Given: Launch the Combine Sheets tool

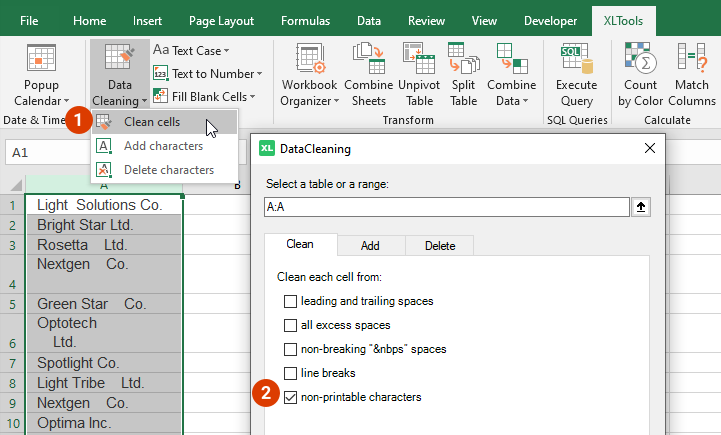Looking at the screenshot, I should coord(369,75).
